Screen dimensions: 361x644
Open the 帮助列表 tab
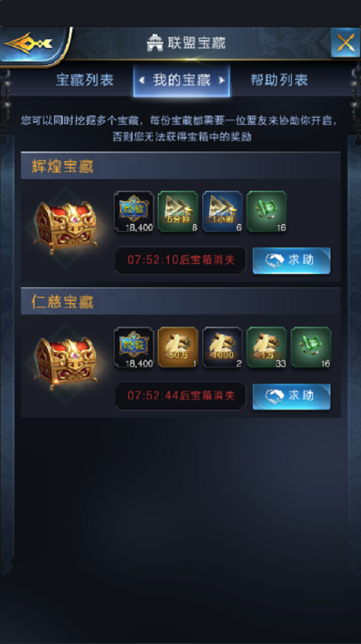tap(279, 79)
